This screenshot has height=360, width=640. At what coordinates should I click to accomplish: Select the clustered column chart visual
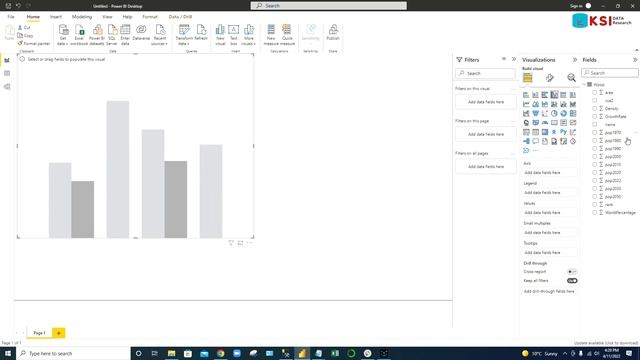pos(554,95)
